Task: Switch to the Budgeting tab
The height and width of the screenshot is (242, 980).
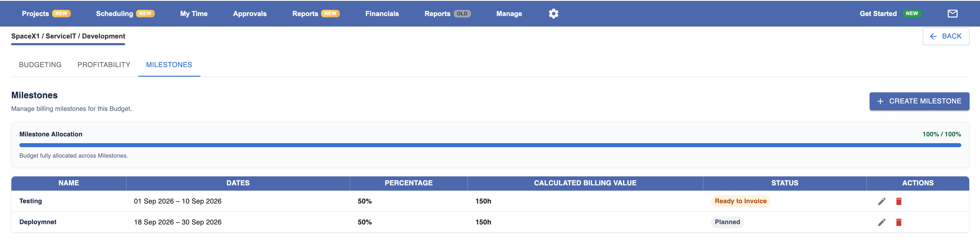Action: 40,65
